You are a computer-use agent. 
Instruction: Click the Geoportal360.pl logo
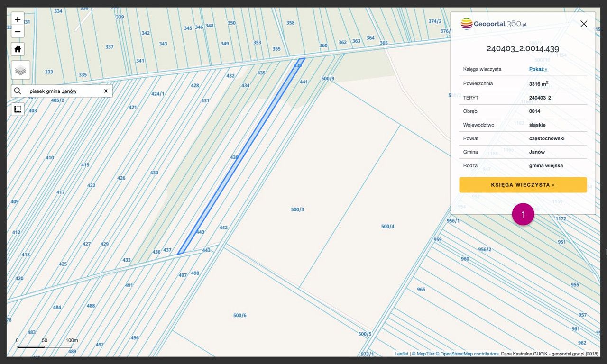click(x=494, y=24)
